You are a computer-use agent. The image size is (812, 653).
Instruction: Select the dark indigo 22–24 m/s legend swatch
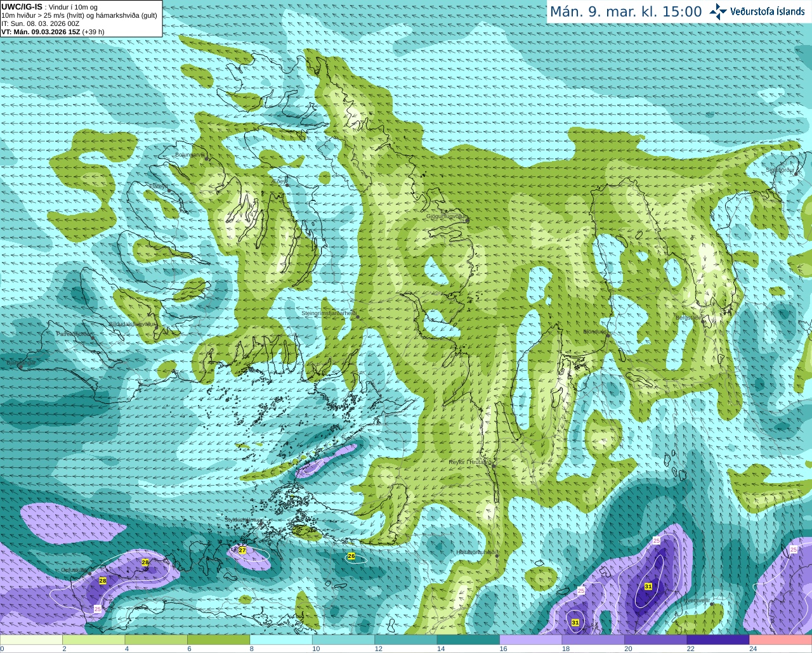point(718,640)
